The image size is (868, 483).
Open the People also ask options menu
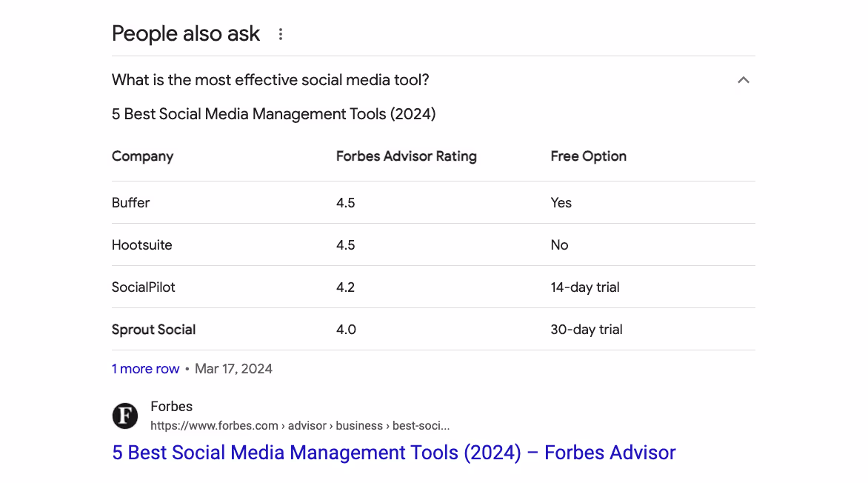coord(281,34)
